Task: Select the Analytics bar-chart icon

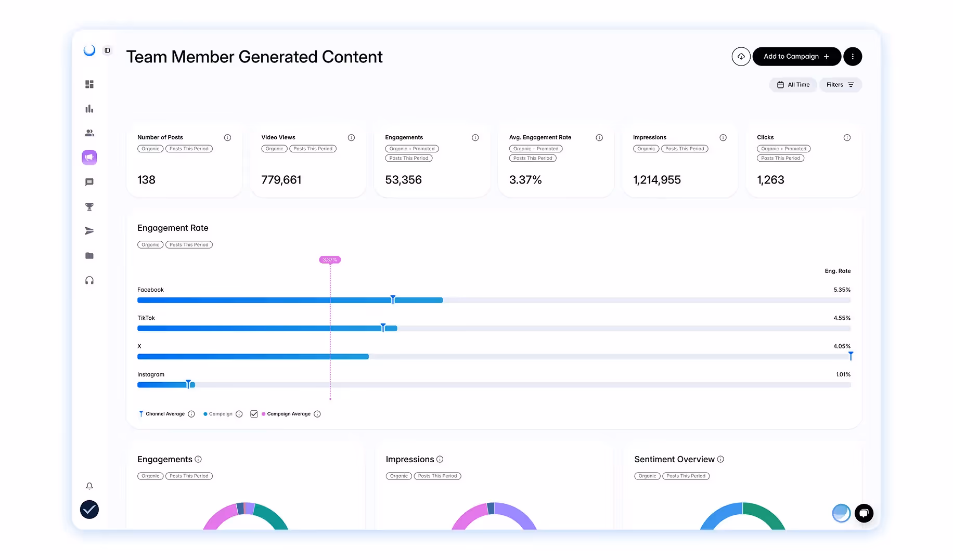Action: point(89,108)
